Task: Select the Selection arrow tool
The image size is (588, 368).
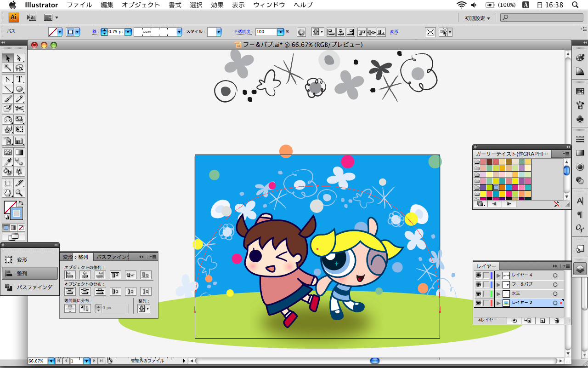Action: 8,58
